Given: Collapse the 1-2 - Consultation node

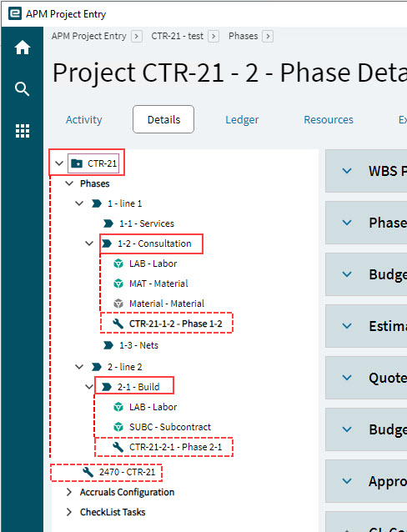Looking at the screenshot, I should coord(89,243).
